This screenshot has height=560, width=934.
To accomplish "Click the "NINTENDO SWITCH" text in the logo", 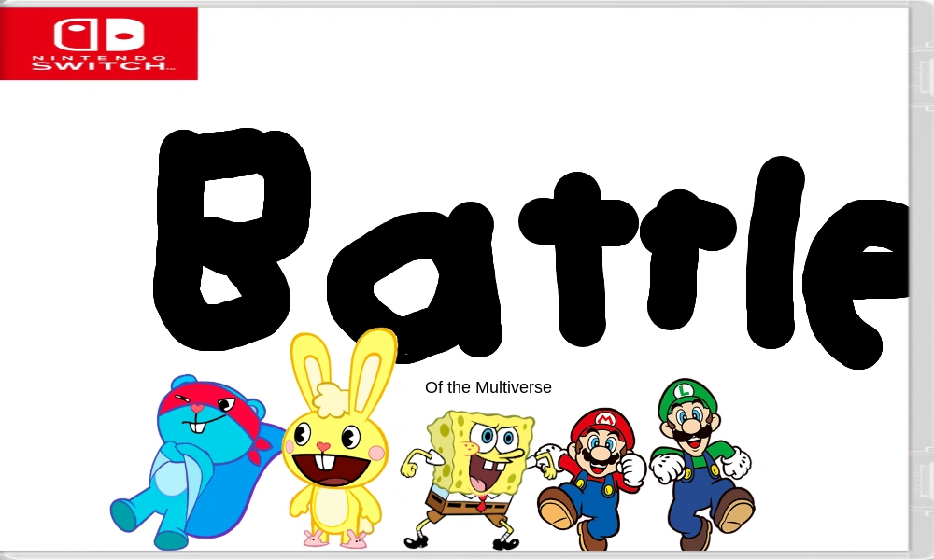I will click(x=98, y=63).
